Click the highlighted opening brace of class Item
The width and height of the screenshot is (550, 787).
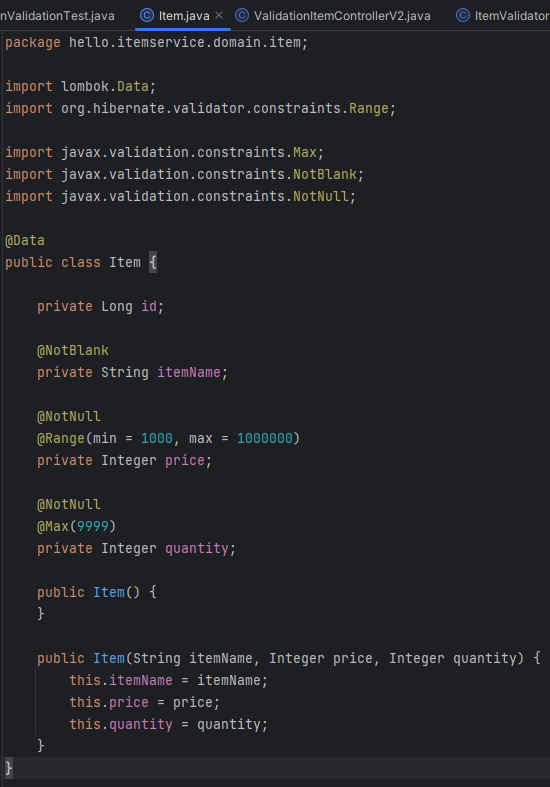pos(153,262)
